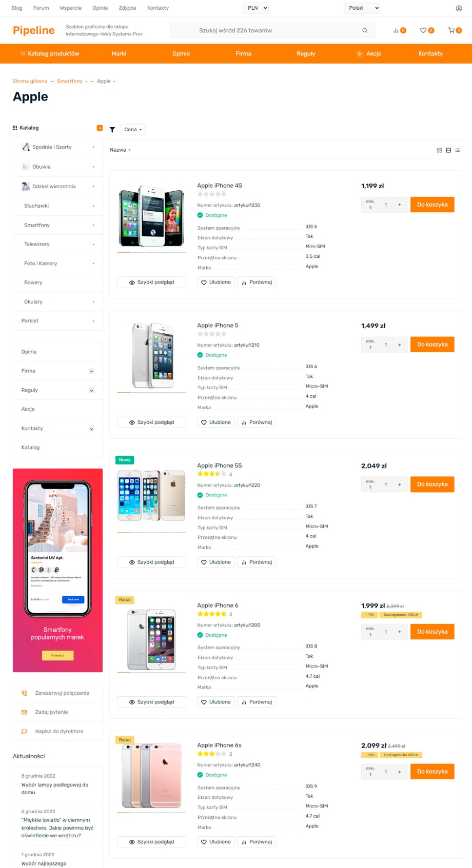Add Apple iPhone 6 to cart
This screenshot has width=472, height=868.
[x=432, y=632]
